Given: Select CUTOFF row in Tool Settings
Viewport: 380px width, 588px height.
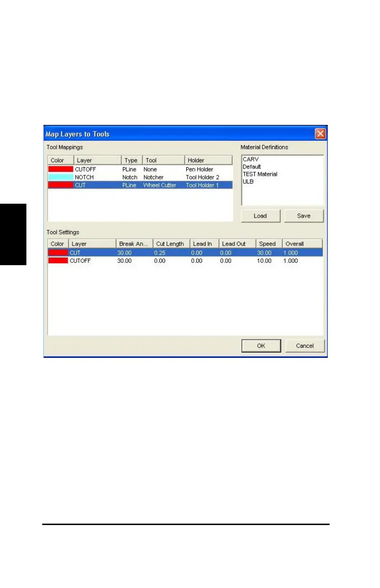Looking at the screenshot, I should [185, 260].
